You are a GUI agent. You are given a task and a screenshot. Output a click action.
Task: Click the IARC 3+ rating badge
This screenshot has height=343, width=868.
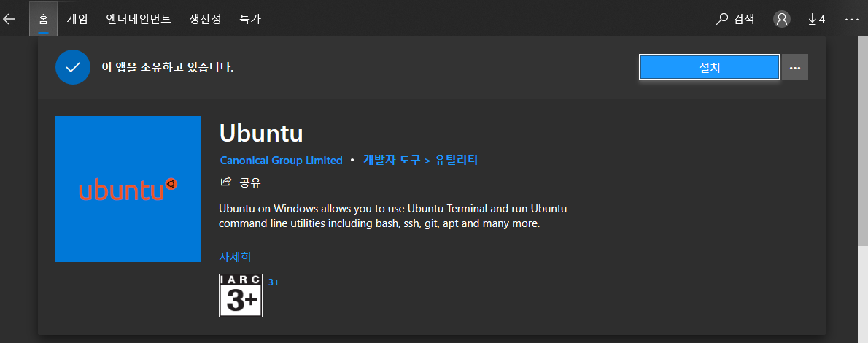[x=241, y=296]
